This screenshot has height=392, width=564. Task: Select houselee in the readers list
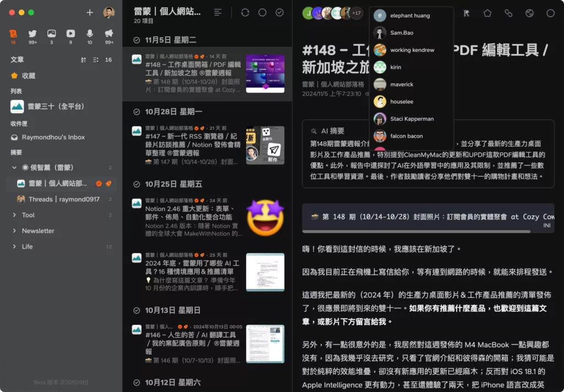[x=411, y=102]
